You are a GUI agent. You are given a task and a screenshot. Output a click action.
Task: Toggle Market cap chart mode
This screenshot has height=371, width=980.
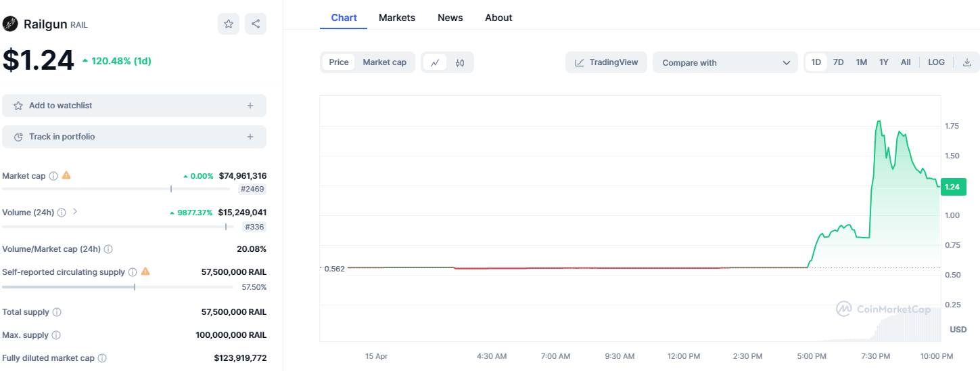point(384,62)
